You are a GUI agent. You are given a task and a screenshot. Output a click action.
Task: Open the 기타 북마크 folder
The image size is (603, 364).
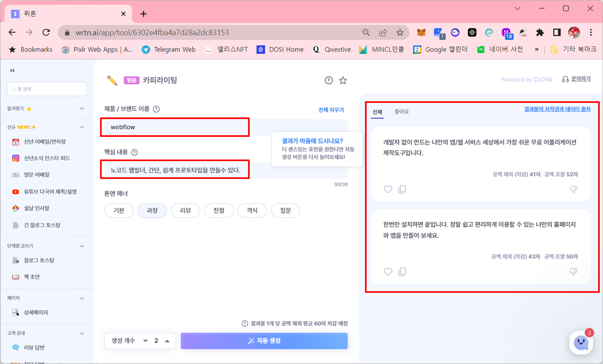click(x=573, y=49)
